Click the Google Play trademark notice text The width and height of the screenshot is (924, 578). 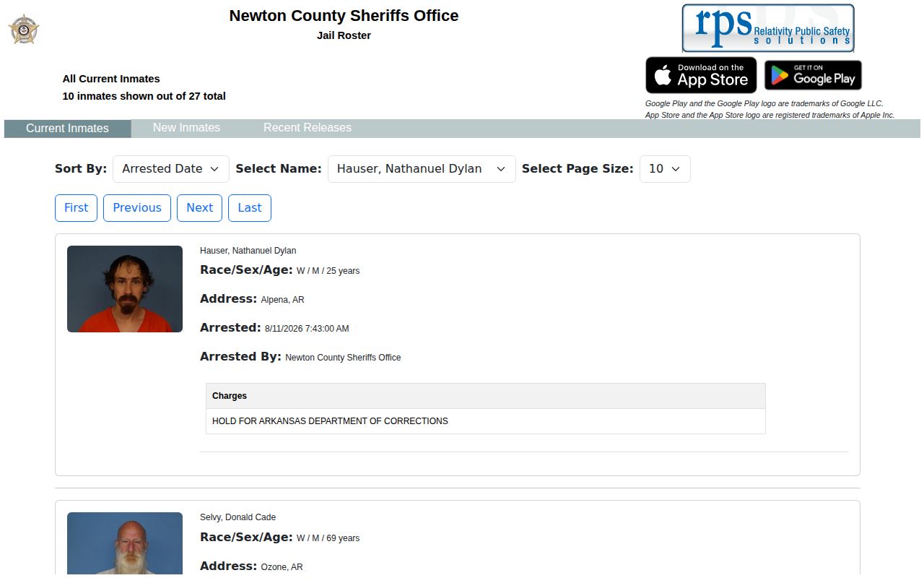pyautogui.click(x=764, y=103)
